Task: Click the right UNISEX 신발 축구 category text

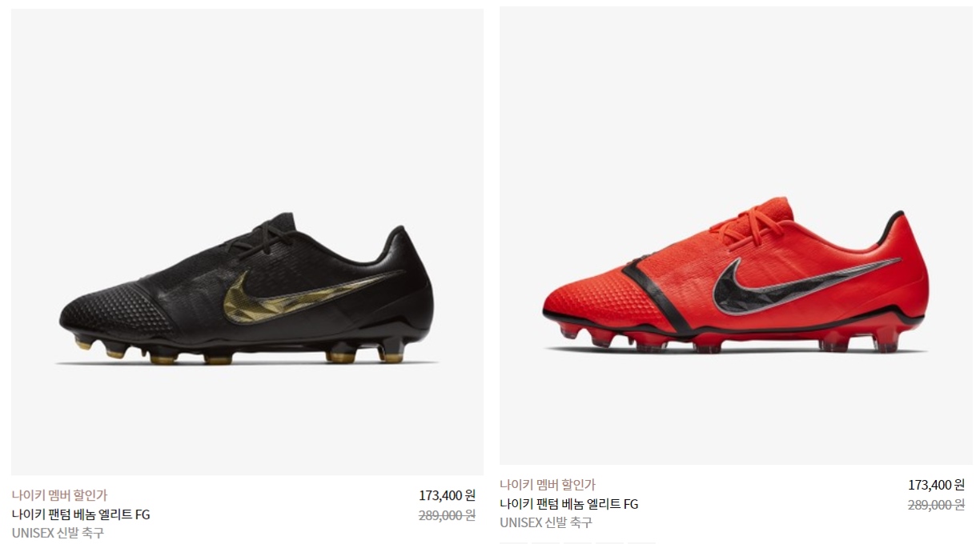Action: pos(546,522)
